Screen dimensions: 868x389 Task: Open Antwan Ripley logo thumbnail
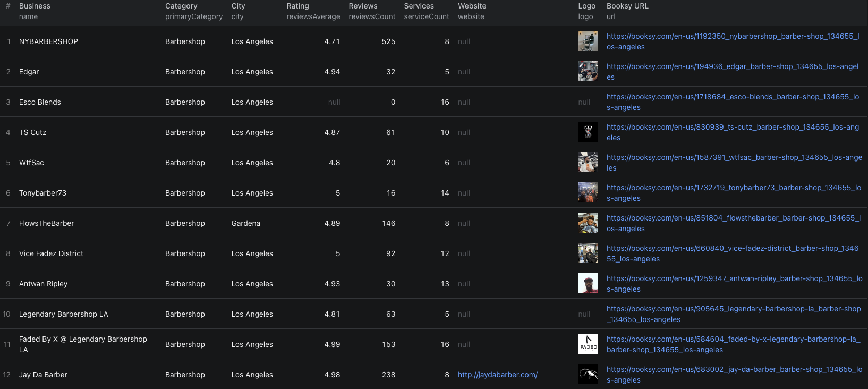(588, 283)
